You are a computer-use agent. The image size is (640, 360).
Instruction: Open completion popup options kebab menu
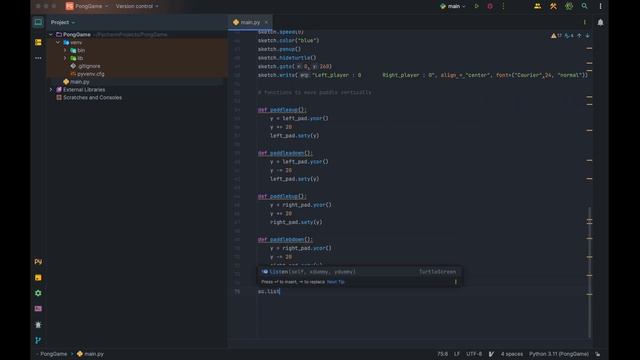click(x=456, y=282)
